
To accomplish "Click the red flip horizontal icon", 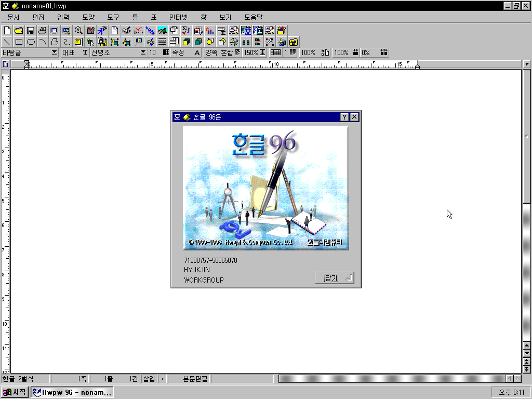I will pos(246,42).
